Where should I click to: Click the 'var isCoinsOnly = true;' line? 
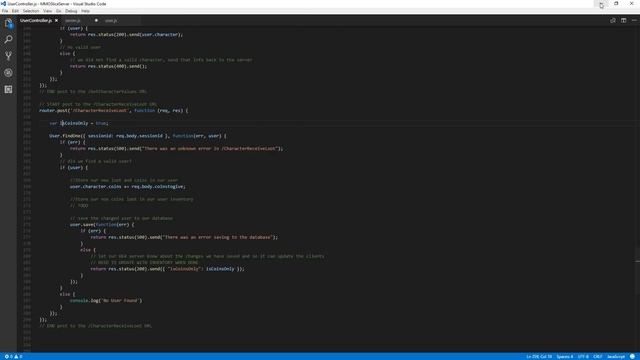click(x=79, y=123)
